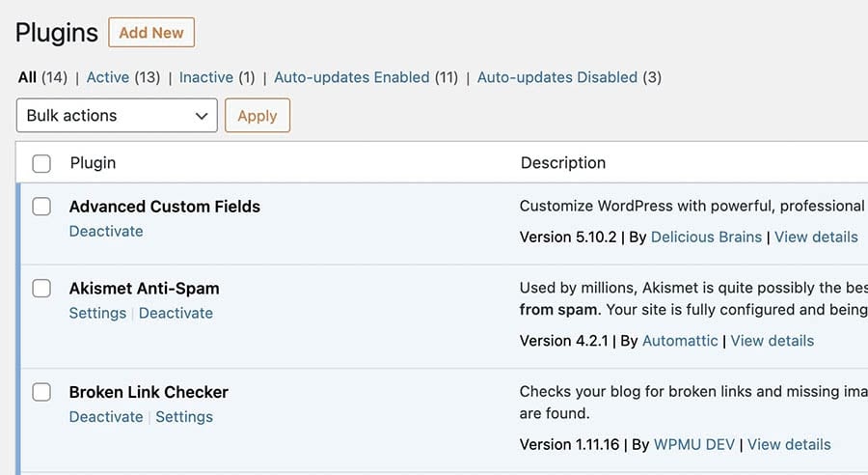The width and height of the screenshot is (868, 475).
Task: Show Inactive plugins filter
Action: tap(205, 77)
